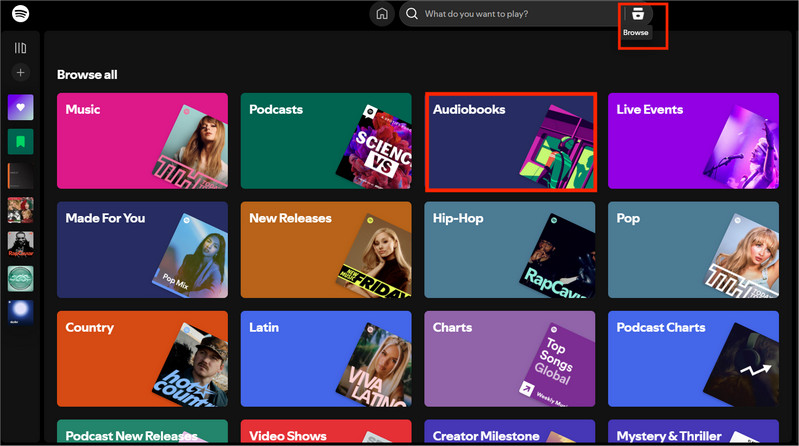Open the green circular logo playlist
The image size is (799, 446).
(x=20, y=279)
